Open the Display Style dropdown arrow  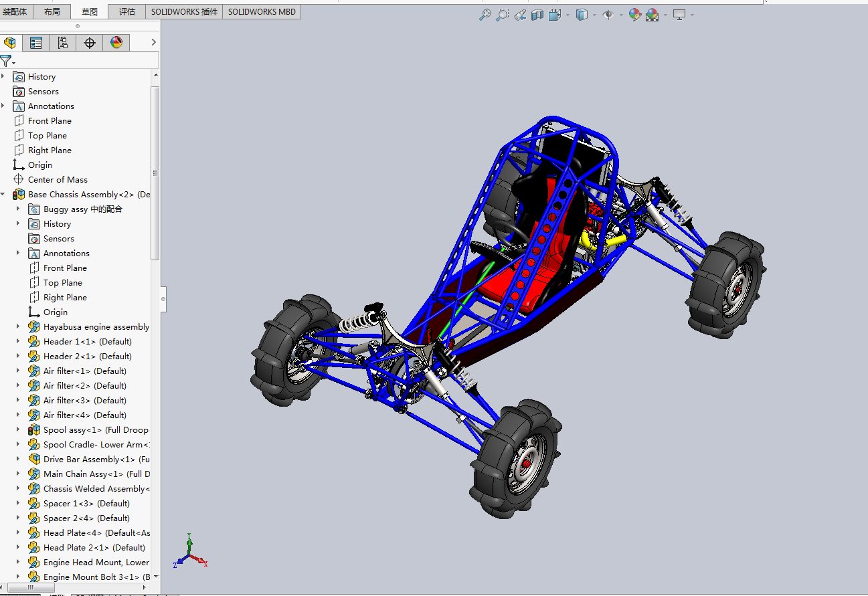click(595, 15)
